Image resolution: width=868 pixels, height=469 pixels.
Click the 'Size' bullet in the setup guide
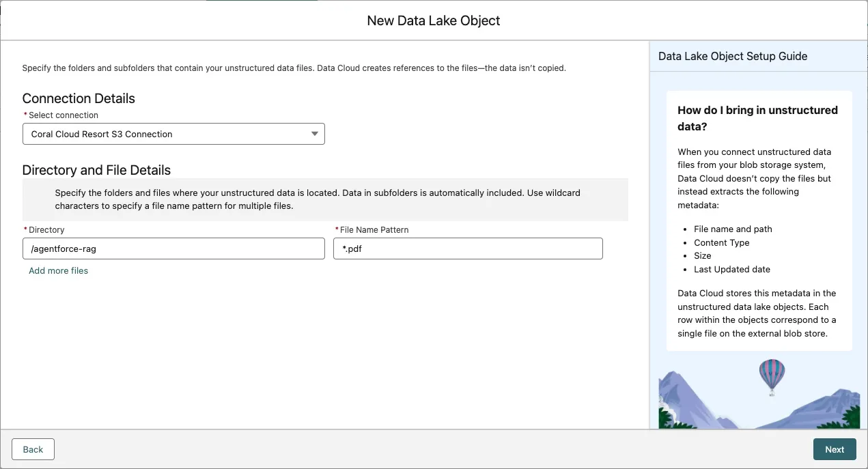coord(702,256)
